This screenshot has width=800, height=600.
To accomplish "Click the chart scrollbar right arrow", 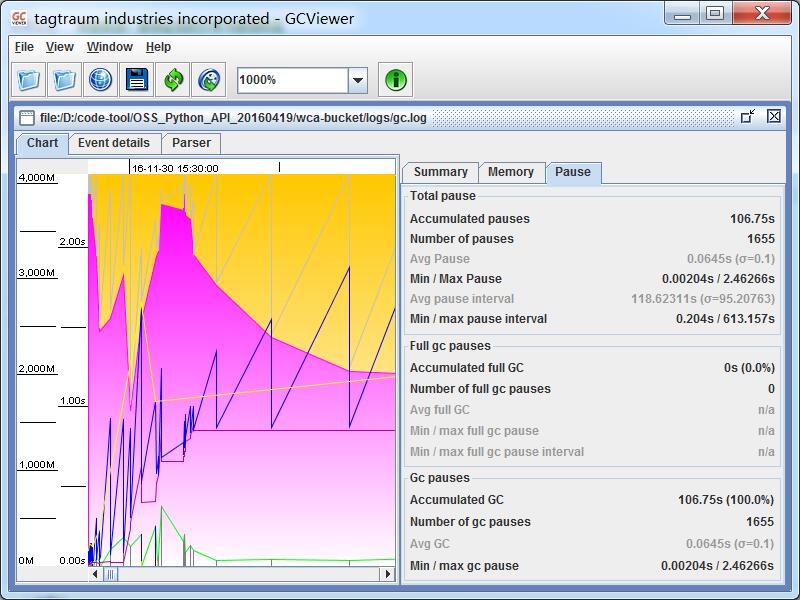I will coord(387,574).
